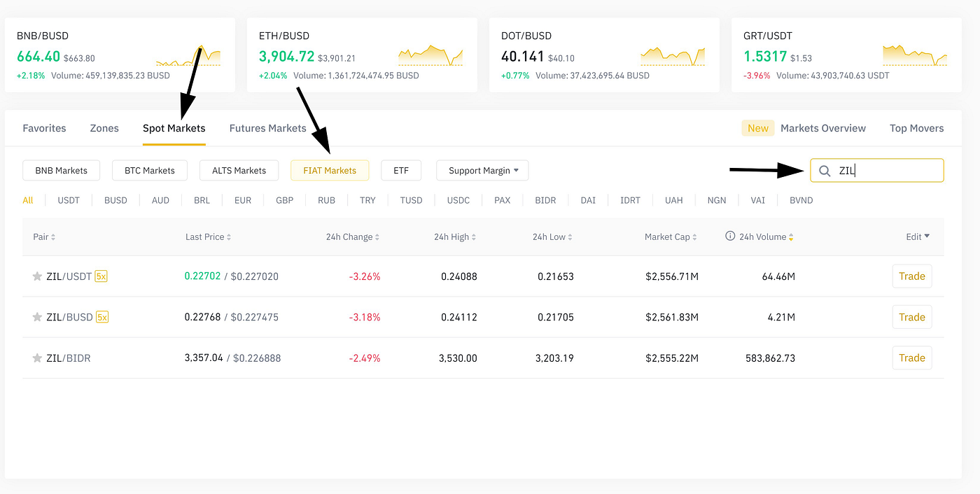Filter by UAH quote currency
This screenshot has width=980, height=494.
674,200
